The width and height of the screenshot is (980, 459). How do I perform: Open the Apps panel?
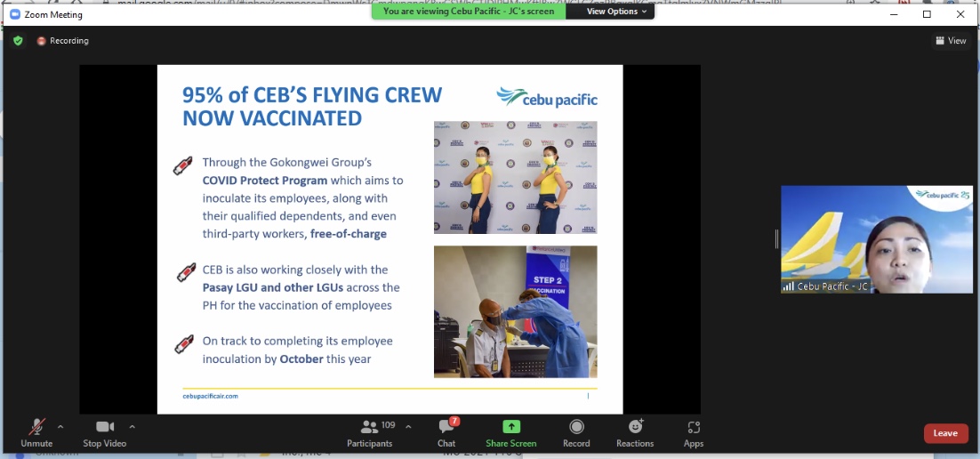[x=693, y=433]
